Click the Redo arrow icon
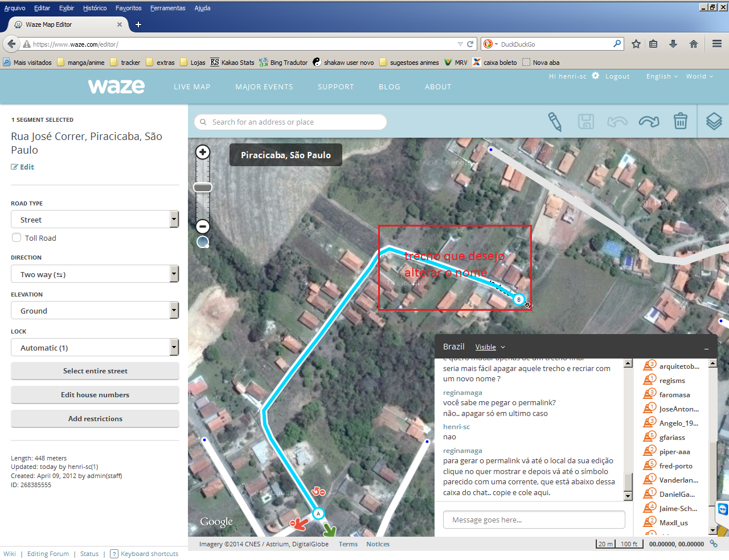The width and height of the screenshot is (729, 560). click(x=649, y=121)
